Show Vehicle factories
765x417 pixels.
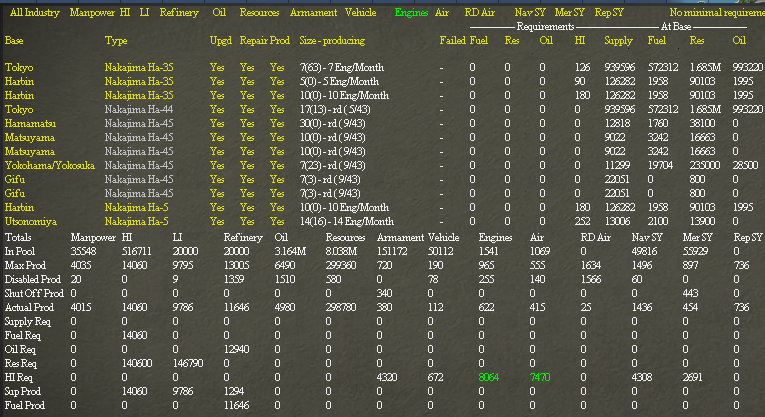point(360,13)
